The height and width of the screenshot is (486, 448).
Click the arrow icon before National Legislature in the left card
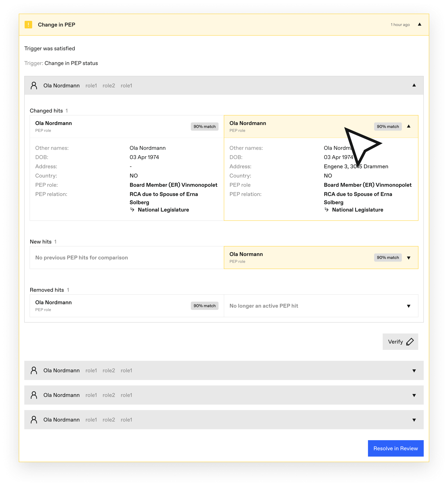(132, 209)
